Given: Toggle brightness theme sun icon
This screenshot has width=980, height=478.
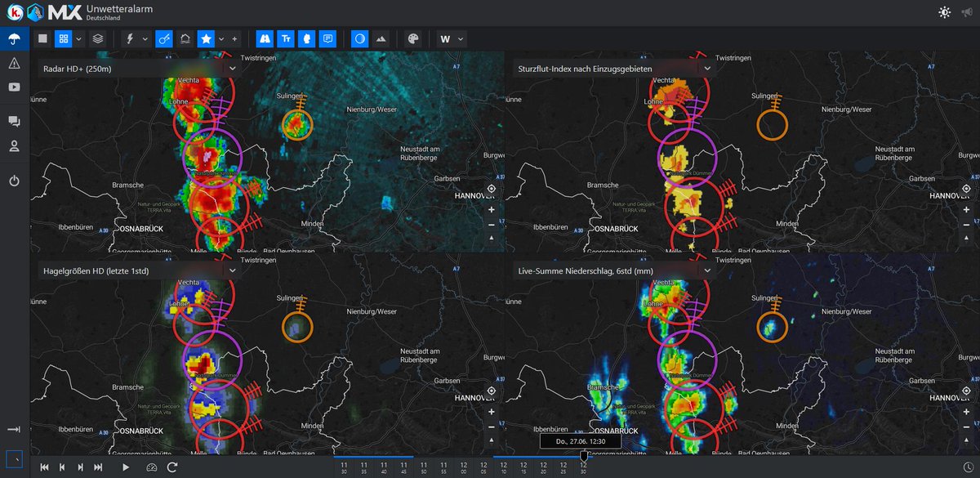Looking at the screenshot, I should click(945, 12).
